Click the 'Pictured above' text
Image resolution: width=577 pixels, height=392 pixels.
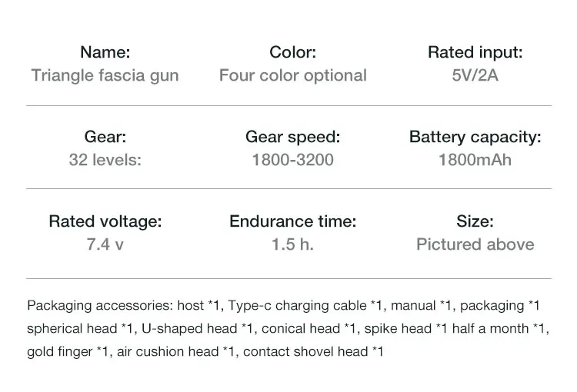475,244
